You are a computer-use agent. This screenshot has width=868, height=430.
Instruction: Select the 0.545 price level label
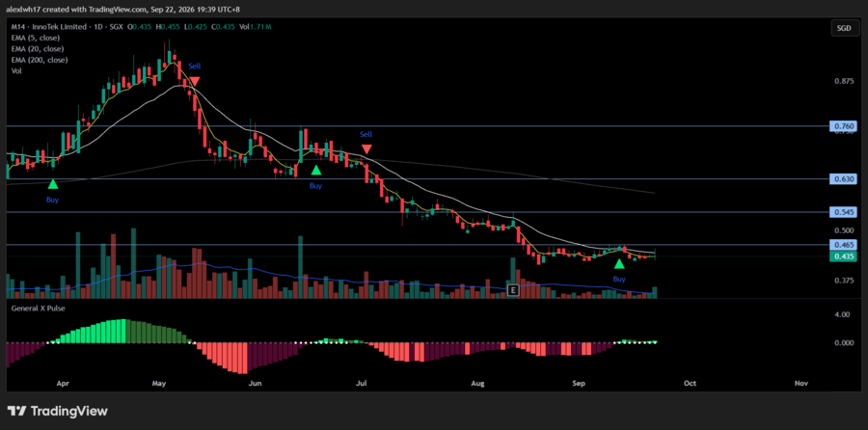coord(843,212)
